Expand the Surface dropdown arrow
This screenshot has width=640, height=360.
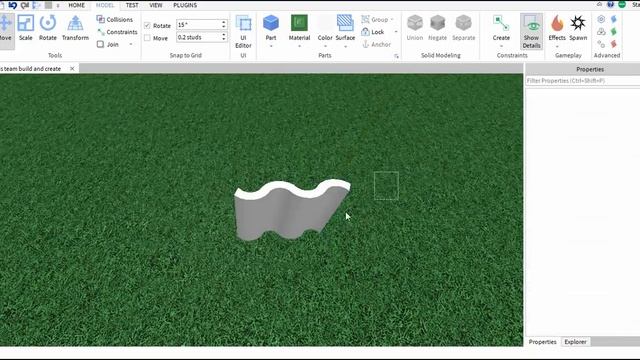[x=345, y=46]
